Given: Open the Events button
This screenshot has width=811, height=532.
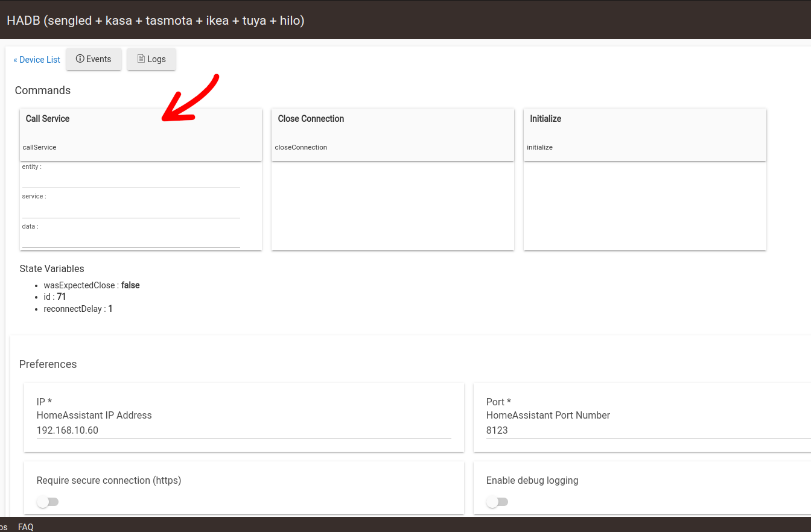Looking at the screenshot, I should click(94, 59).
